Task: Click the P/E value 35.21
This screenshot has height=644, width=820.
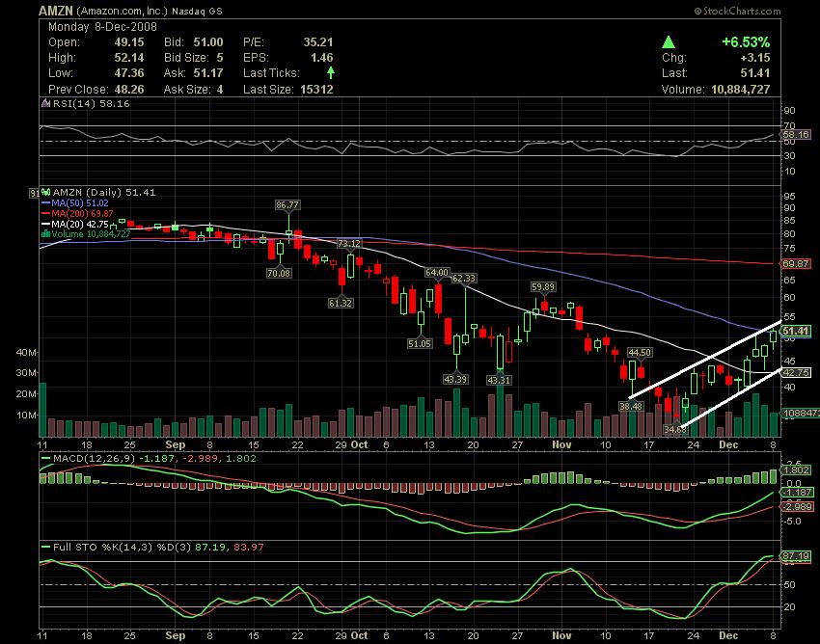Action: (318, 42)
